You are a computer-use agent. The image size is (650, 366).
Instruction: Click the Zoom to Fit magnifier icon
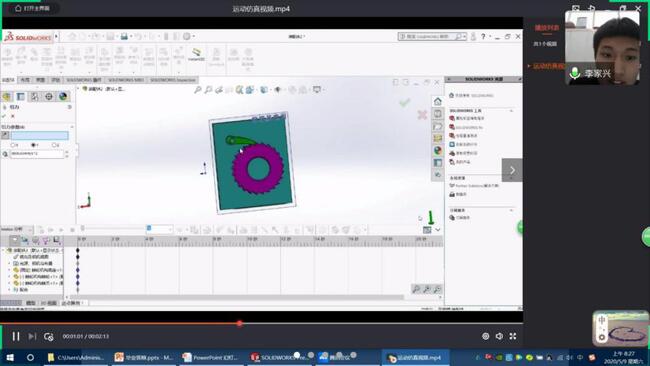tap(198, 90)
